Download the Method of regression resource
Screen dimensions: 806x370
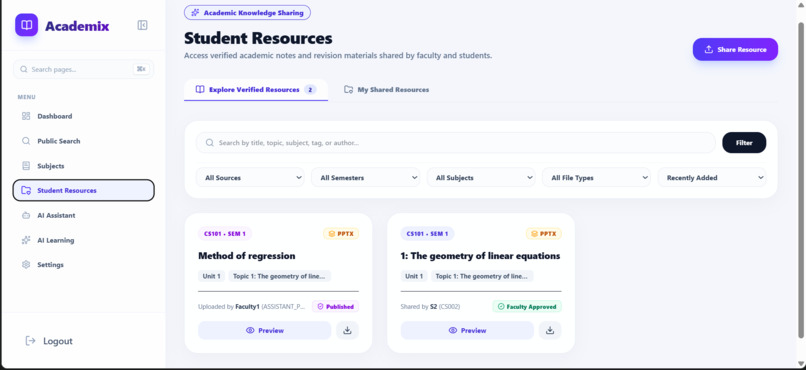tap(347, 330)
